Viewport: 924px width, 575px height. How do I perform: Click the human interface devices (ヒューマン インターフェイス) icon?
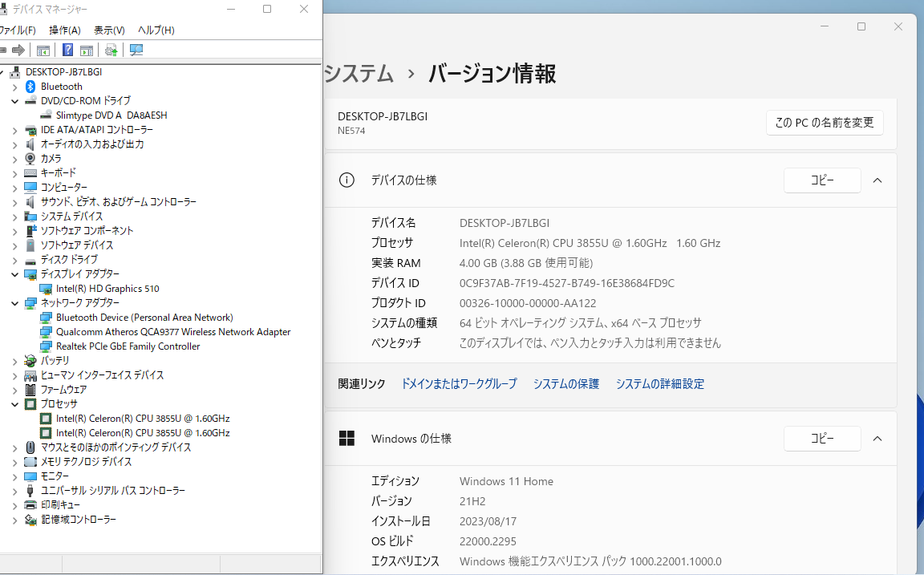click(x=30, y=375)
